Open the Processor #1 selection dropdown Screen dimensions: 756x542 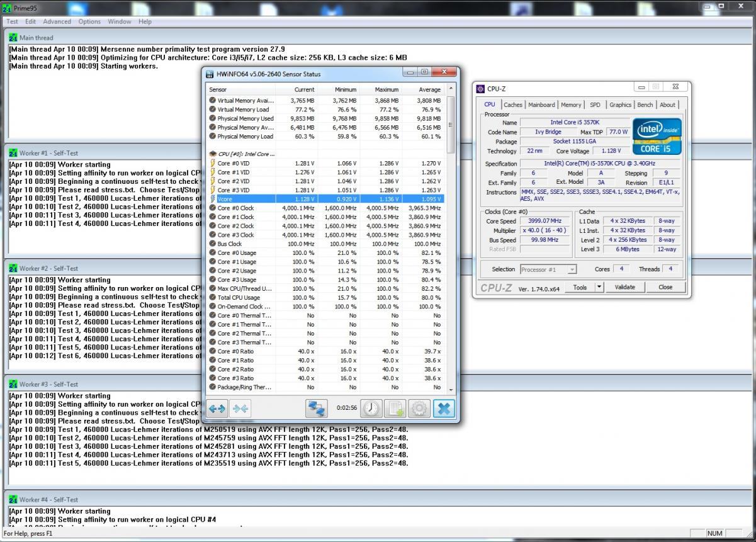[x=548, y=269]
